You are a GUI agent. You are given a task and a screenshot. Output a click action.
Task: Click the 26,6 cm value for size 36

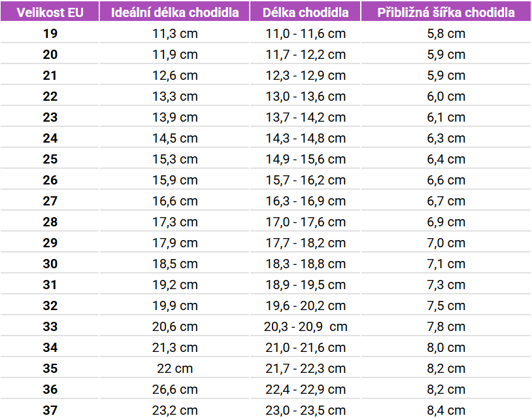175,389
